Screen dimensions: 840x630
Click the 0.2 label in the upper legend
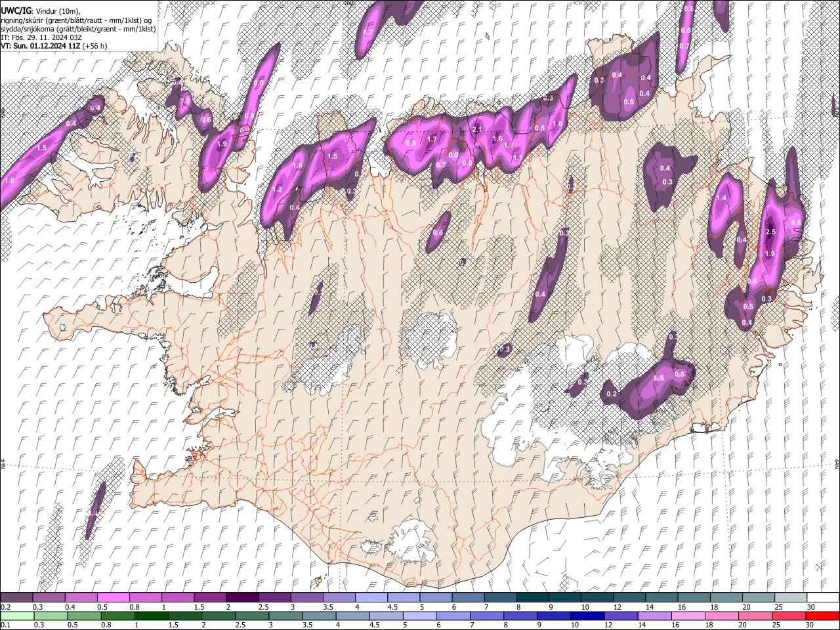point(6,607)
